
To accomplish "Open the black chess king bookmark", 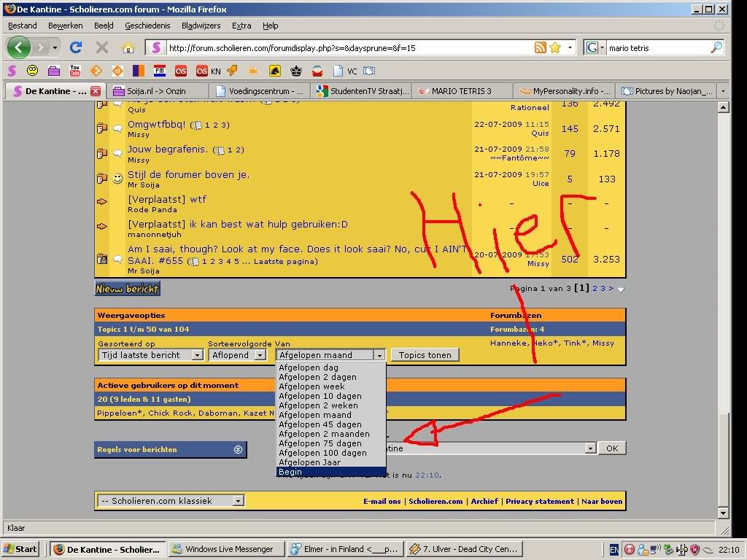I will 296,71.
